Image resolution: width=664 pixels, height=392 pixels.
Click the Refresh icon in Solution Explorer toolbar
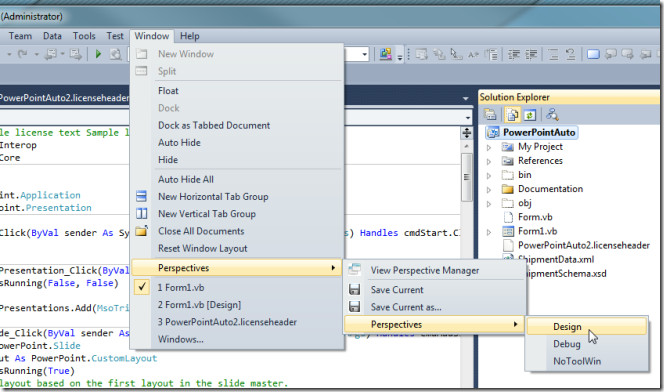[x=530, y=114]
